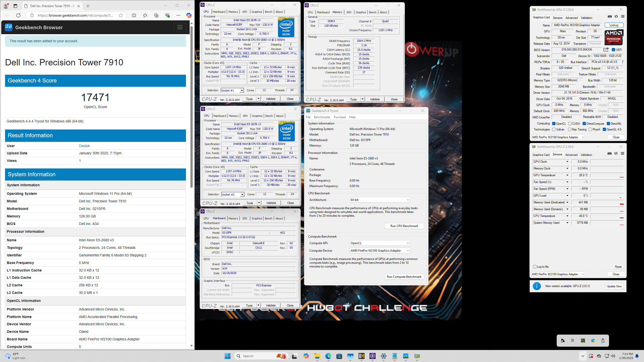Screen dimensions: 644x362
Task: Open the Bench tab in the CPU-Z Mainboard window
Action: [268, 218]
